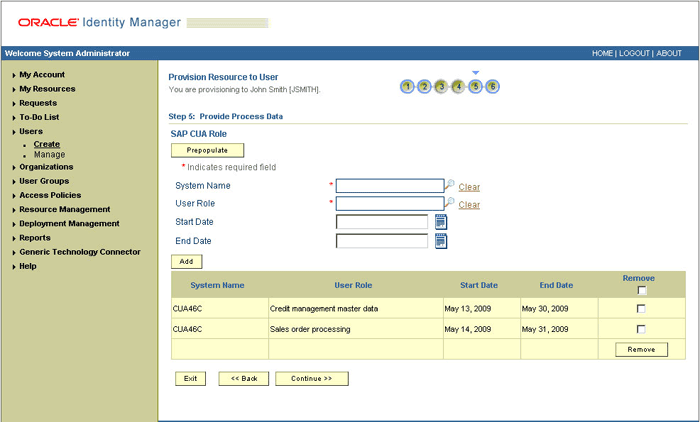Open calendar picker for Start Date
This screenshot has width=700, height=422.
click(441, 222)
